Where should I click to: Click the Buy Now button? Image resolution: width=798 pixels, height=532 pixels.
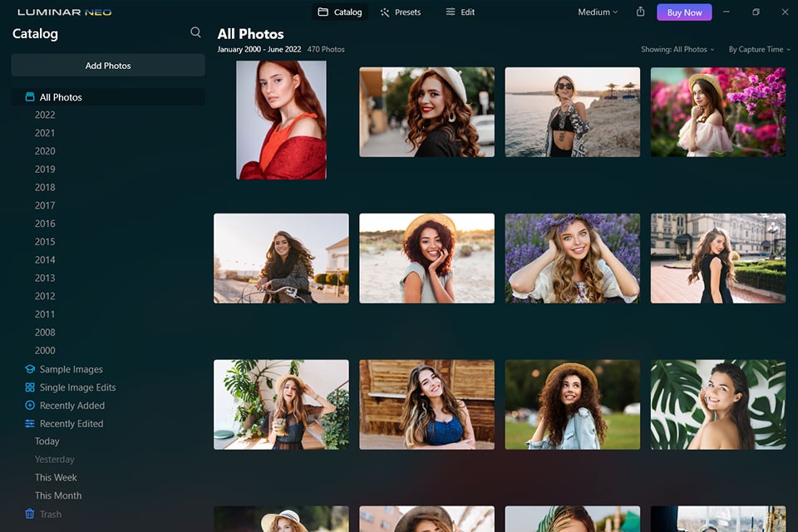pyautogui.click(x=684, y=12)
